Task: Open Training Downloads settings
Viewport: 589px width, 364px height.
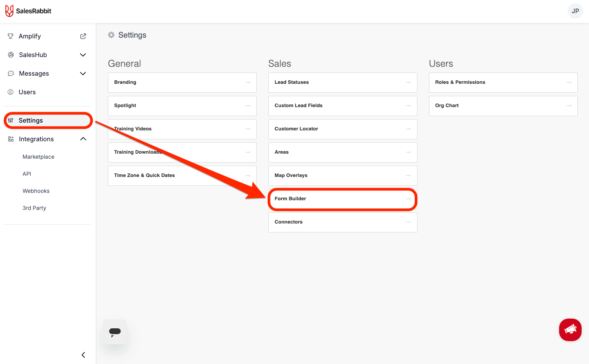Action: 182,152
